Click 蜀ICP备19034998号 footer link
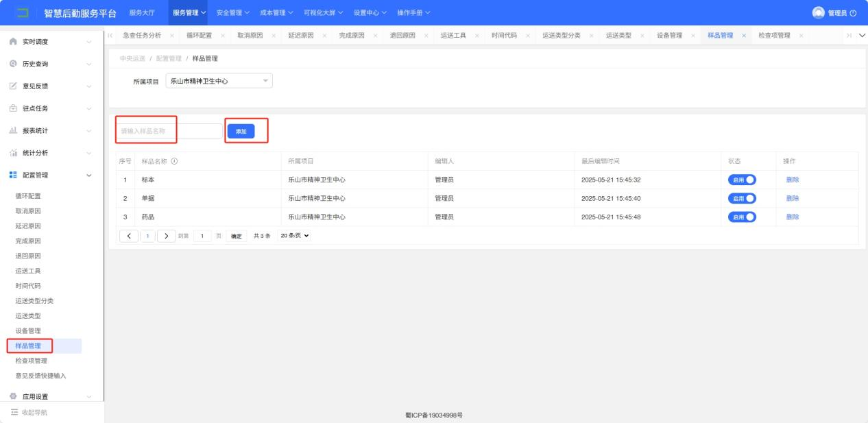This screenshot has width=868, height=423. [x=434, y=415]
